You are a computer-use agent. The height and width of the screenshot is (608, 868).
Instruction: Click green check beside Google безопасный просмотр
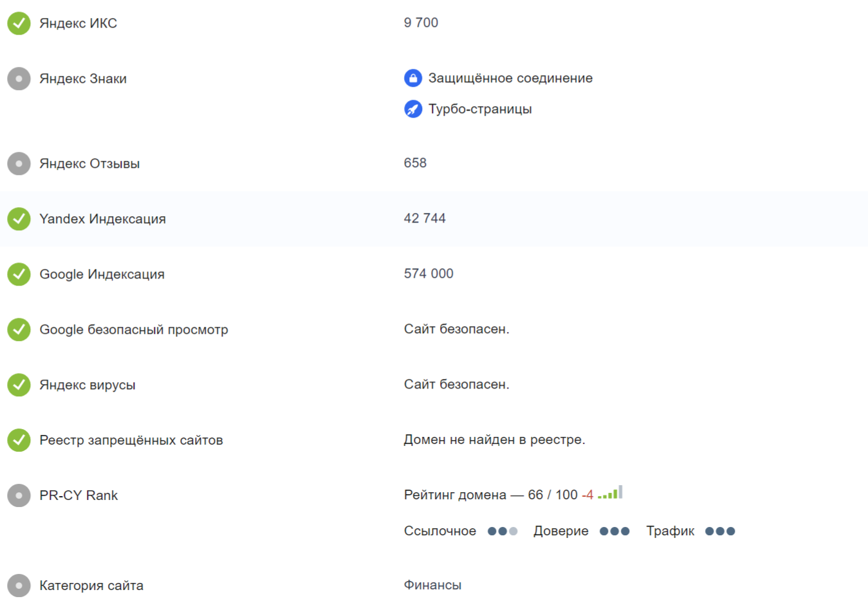click(19, 329)
